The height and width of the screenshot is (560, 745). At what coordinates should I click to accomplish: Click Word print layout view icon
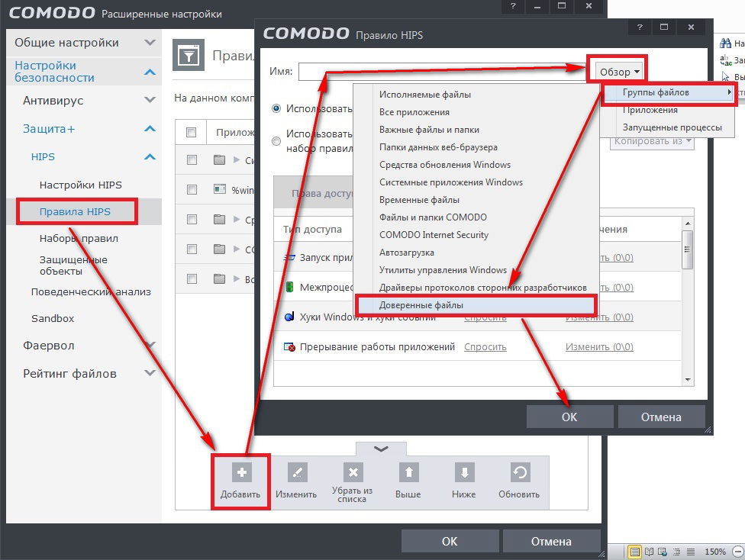[634, 552]
